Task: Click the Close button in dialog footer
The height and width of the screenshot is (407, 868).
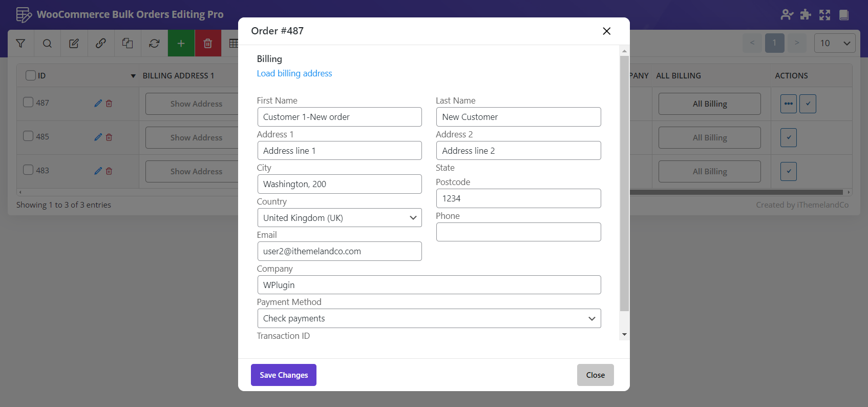Action: pyautogui.click(x=595, y=375)
